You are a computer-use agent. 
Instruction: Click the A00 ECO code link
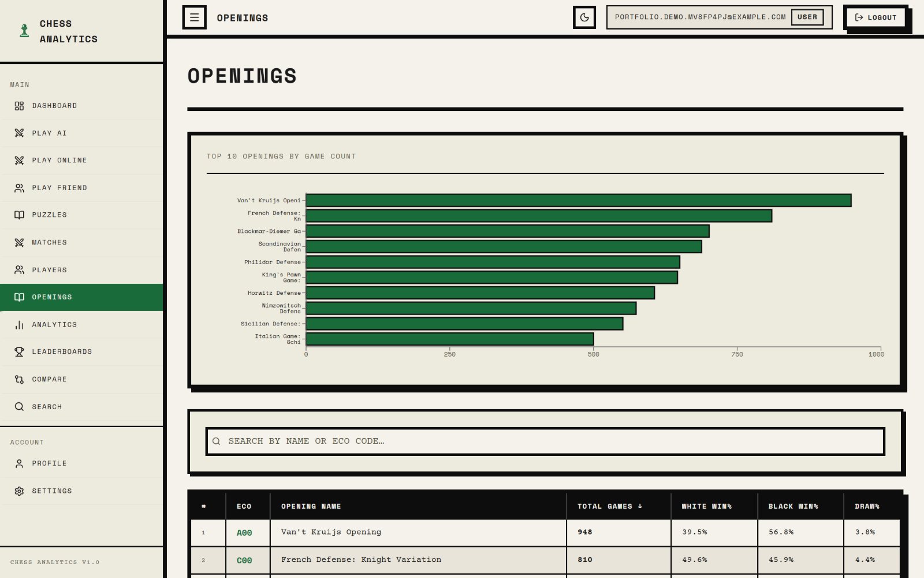[x=244, y=533]
